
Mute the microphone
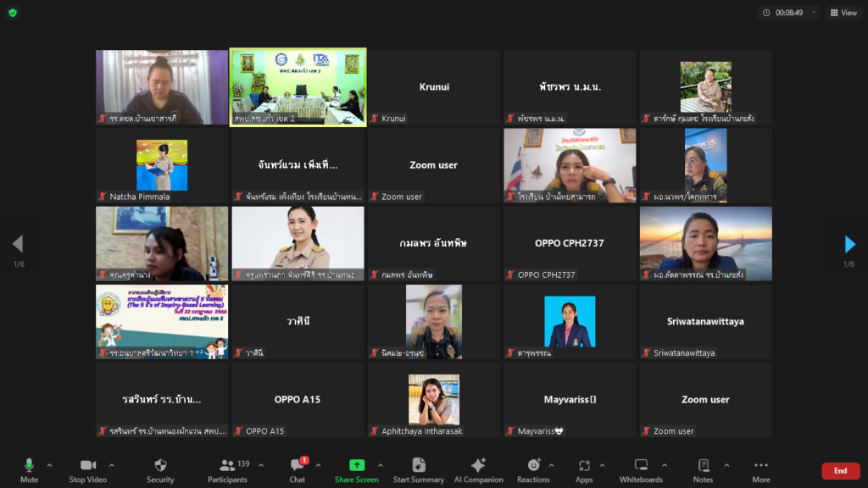point(29,469)
